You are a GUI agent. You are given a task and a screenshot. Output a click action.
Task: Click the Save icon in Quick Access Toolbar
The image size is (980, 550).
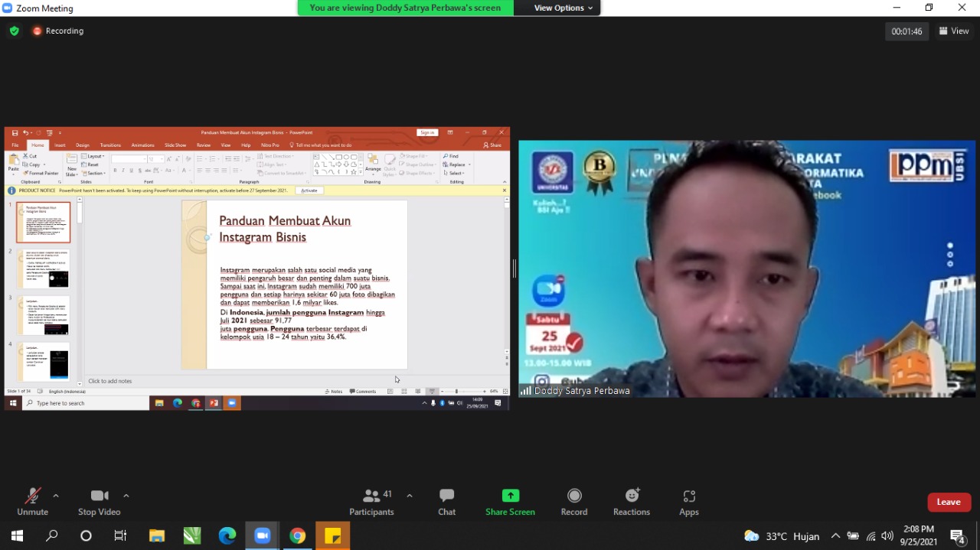[15, 132]
